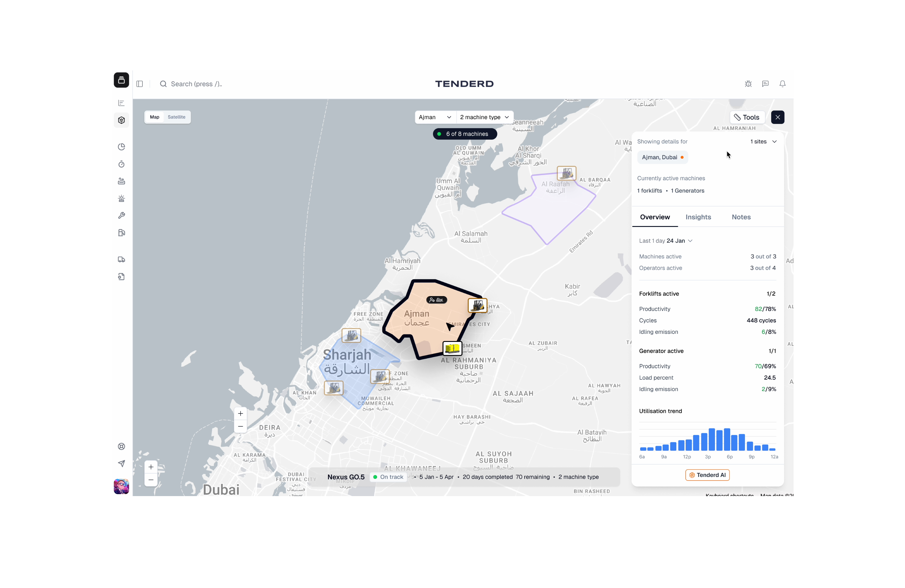Click the bug report icon in header
Screen dimensions: 905x588
[x=748, y=84]
